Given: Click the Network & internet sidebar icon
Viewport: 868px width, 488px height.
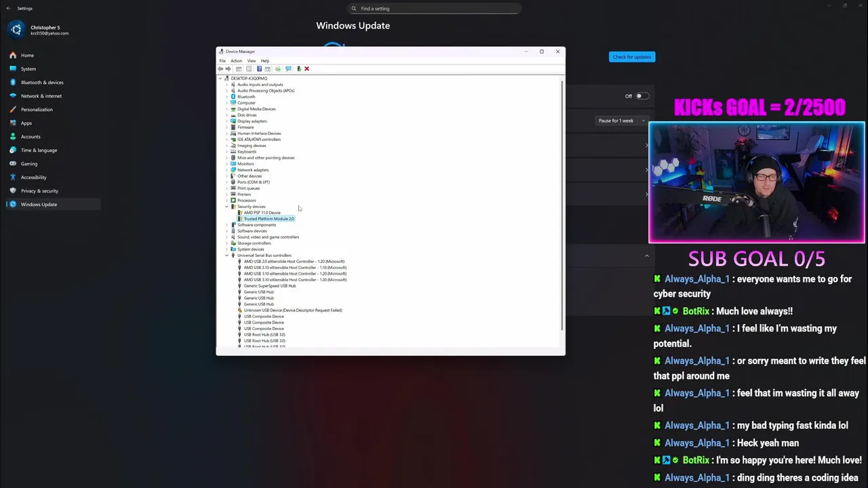Looking at the screenshot, I should point(13,96).
